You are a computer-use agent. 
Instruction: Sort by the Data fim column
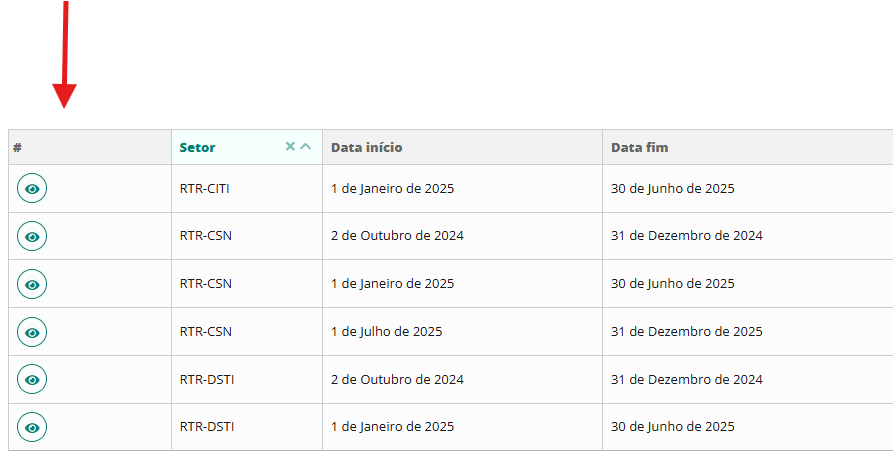coord(640,148)
